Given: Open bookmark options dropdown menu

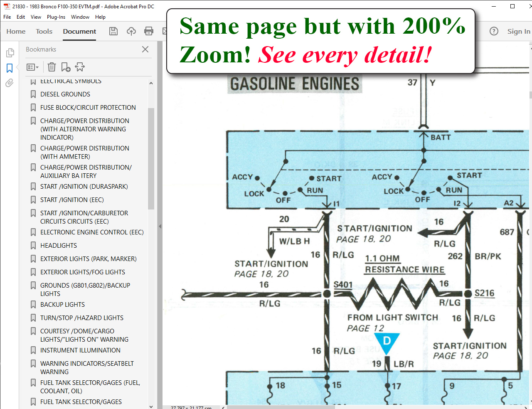Looking at the screenshot, I should (32, 67).
